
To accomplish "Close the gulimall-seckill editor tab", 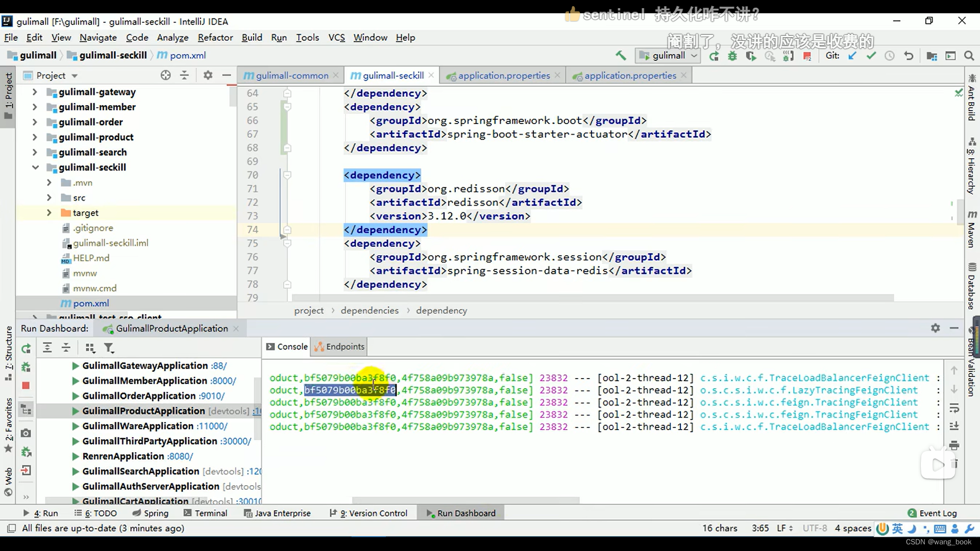I will 431,75.
